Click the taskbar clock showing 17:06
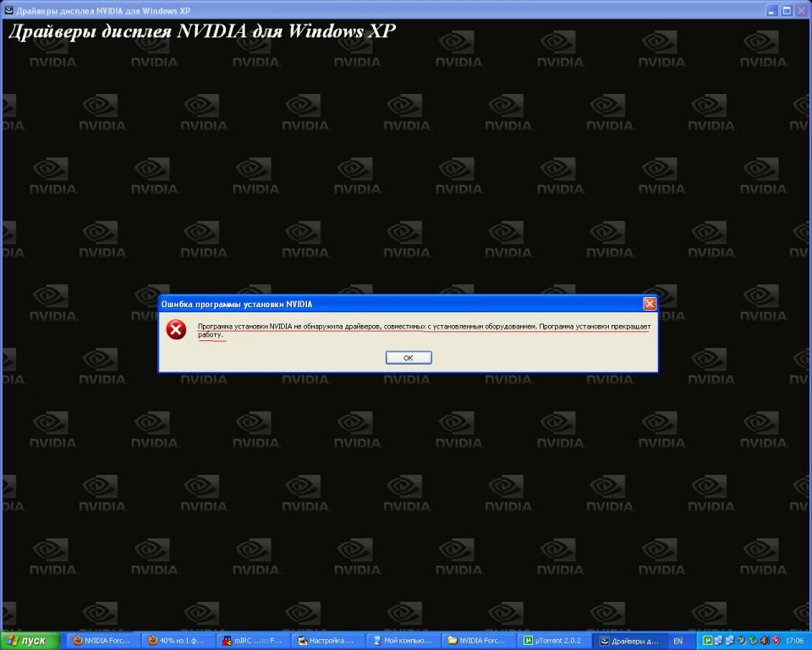Viewport: 812px width, 650px height. click(x=794, y=642)
